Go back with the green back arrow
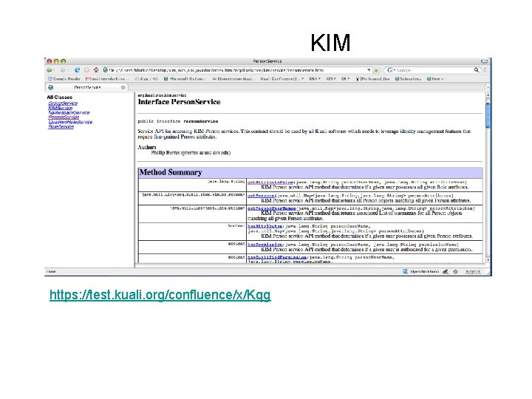The width and height of the screenshot is (532, 399). click(x=50, y=70)
